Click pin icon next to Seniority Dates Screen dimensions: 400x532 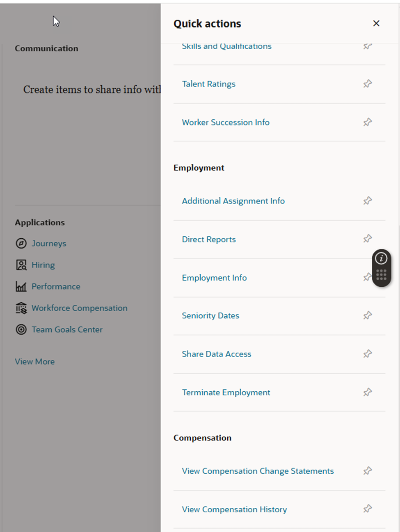point(368,315)
